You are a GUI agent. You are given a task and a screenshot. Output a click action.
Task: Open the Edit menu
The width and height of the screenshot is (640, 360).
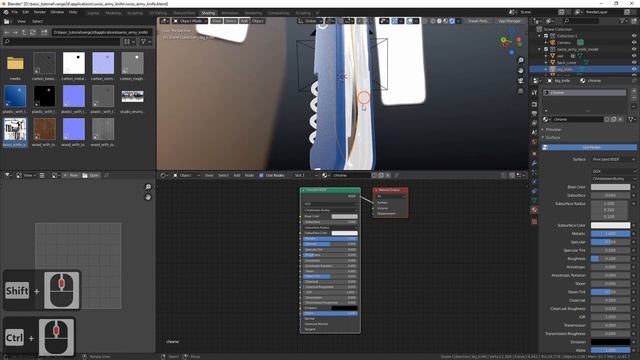tap(26, 12)
